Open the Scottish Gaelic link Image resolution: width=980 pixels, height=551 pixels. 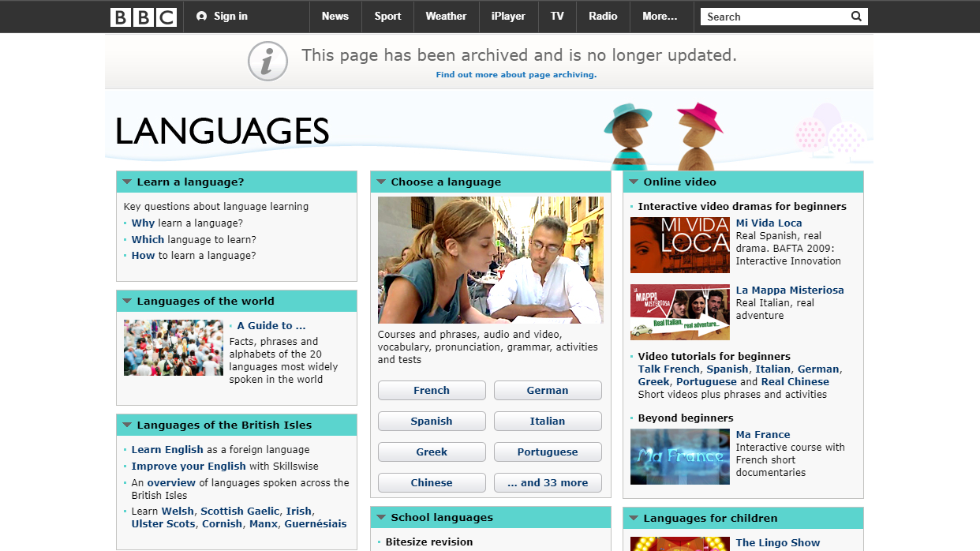(240, 512)
